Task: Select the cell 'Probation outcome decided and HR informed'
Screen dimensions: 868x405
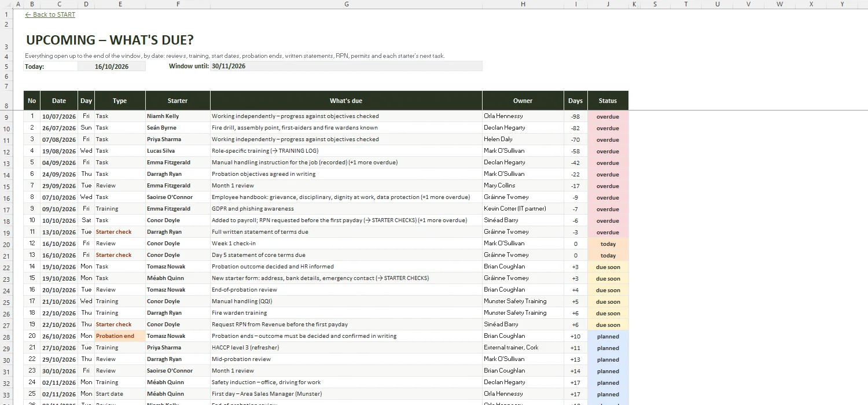Action: 346,267
